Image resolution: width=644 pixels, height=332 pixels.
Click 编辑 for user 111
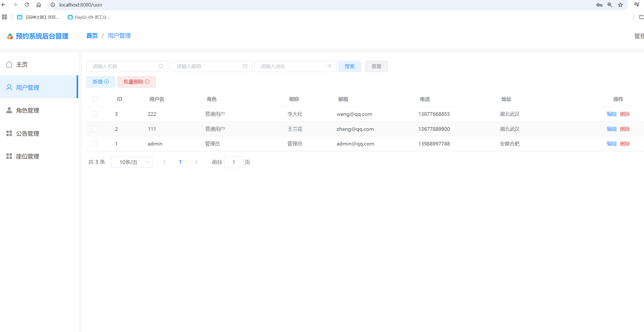tap(611, 129)
